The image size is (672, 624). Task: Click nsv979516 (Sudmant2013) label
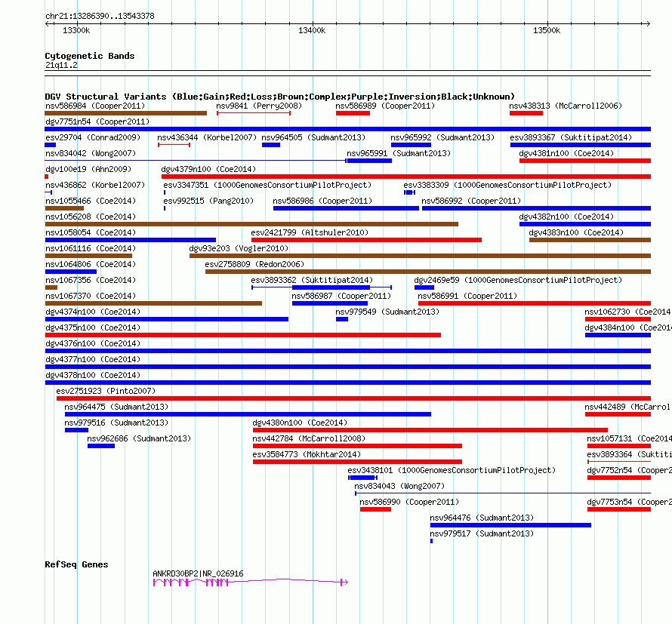116,423
